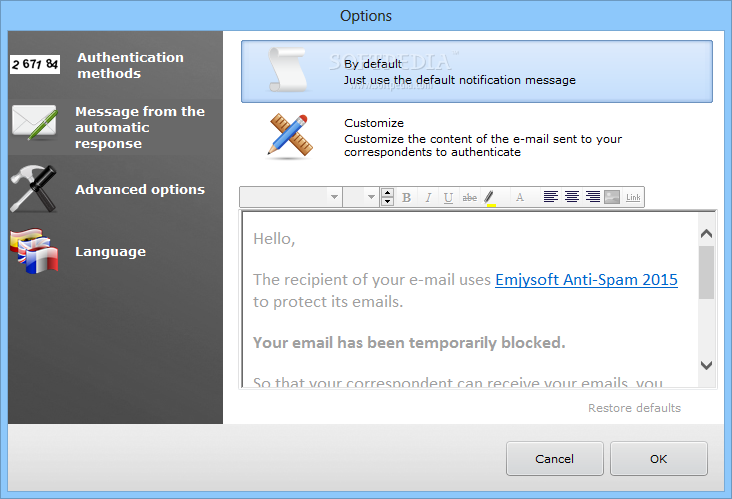The height and width of the screenshot is (499, 732).
Task: Click the Restore defaults link
Action: (x=634, y=408)
